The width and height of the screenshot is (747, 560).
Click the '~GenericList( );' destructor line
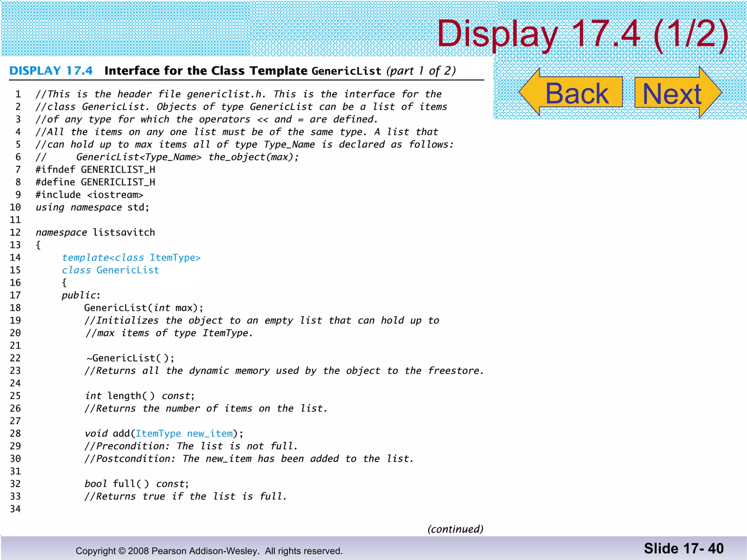point(130,358)
